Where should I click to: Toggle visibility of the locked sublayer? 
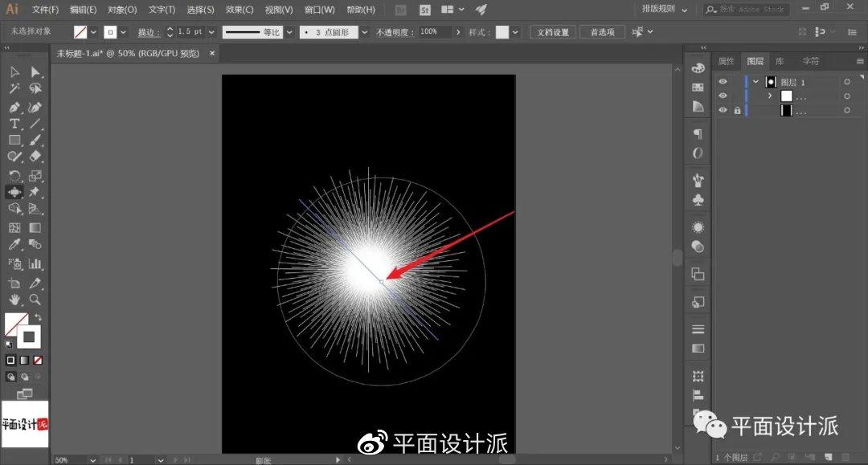[x=723, y=110]
